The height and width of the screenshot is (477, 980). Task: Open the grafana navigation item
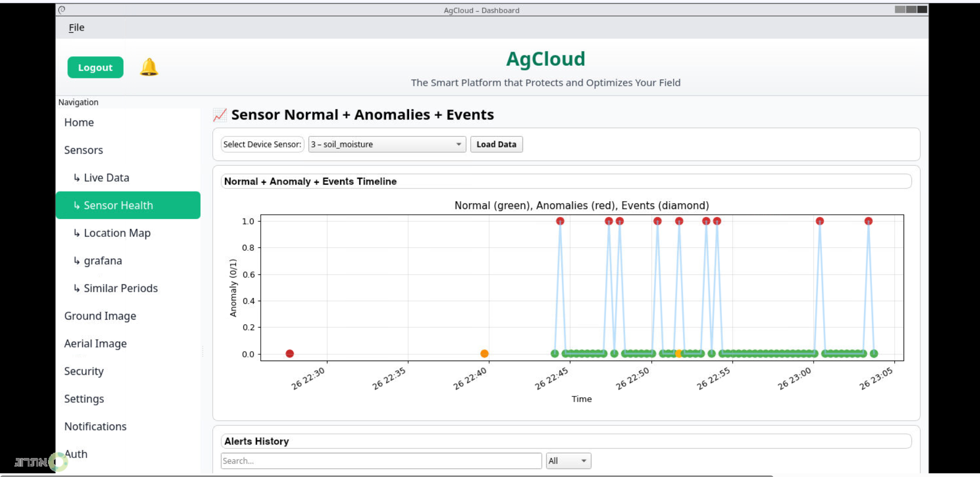[103, 261]
